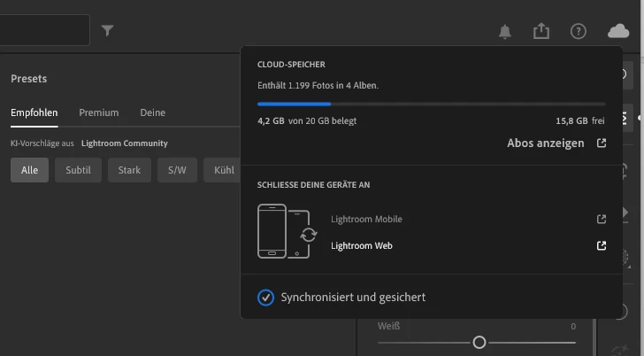The width and height of the screenshot is (644, 356).
Task: Click the share export icon
Action: coord(541,31)
